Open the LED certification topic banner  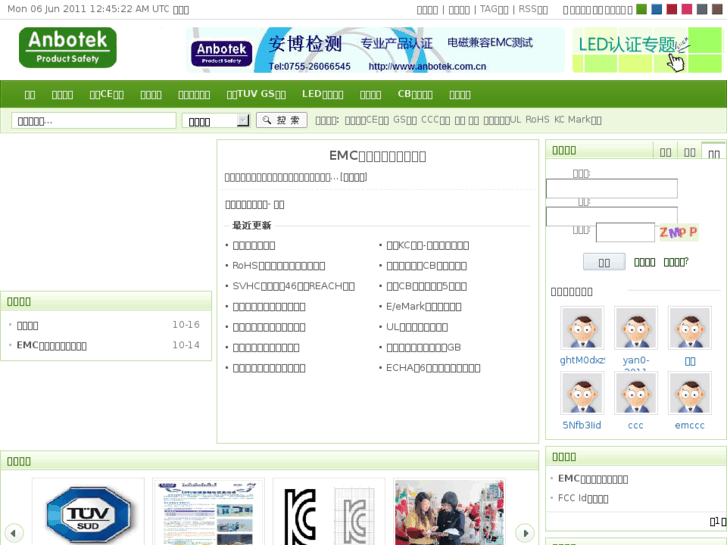(647, 50)
